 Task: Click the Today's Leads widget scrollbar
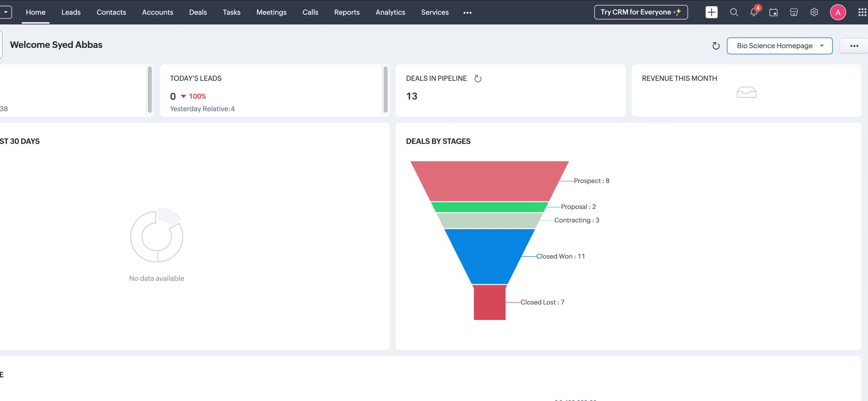(x=385, y=90)
